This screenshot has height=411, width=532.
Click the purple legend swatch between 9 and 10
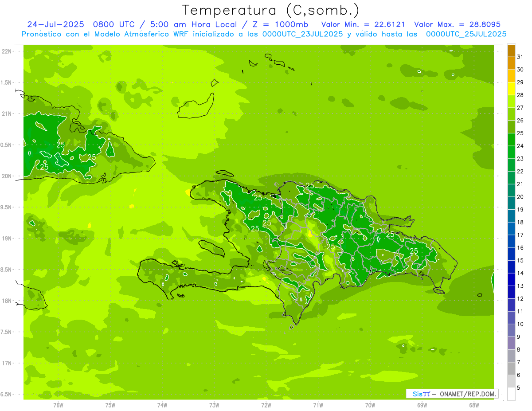pyautogui.click(x=511, y=331)
